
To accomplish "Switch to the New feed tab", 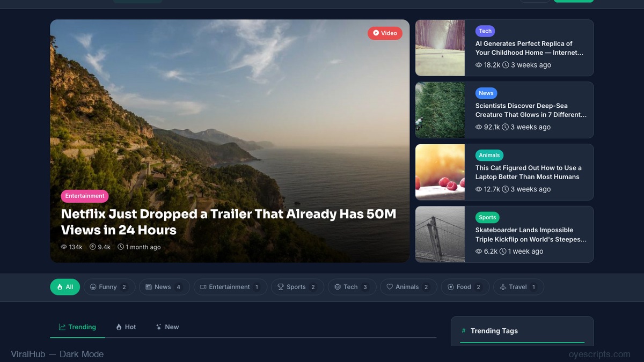I will 167,327.
